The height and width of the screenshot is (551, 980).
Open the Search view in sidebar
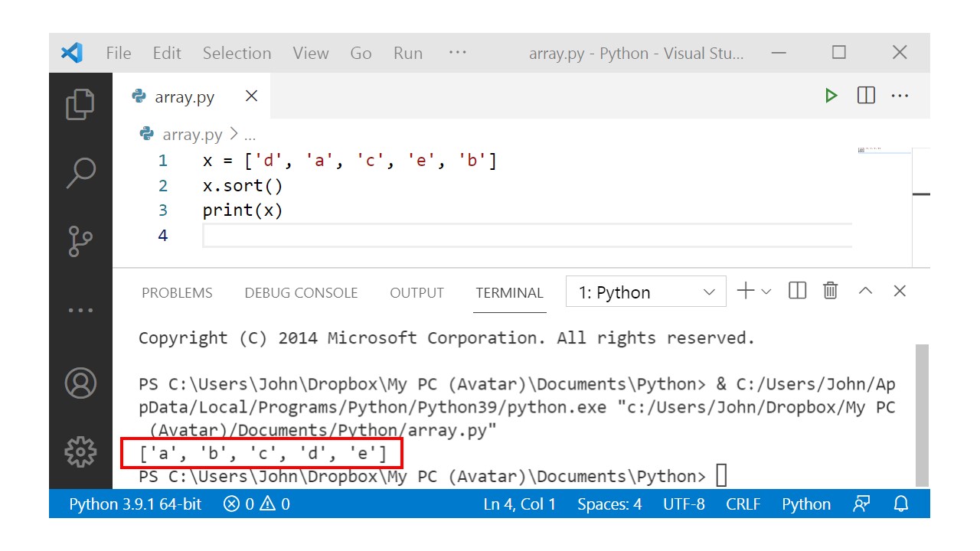coord(80,173)
